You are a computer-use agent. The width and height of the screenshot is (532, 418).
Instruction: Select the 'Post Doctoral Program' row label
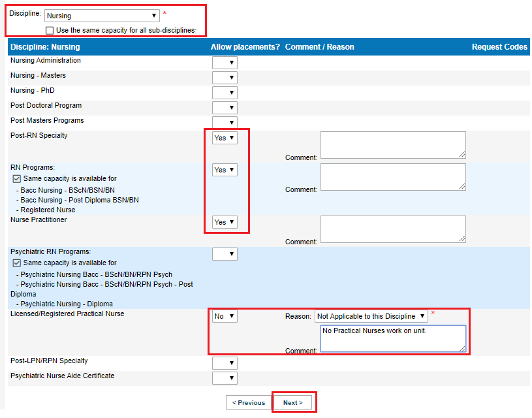point(46,106)
